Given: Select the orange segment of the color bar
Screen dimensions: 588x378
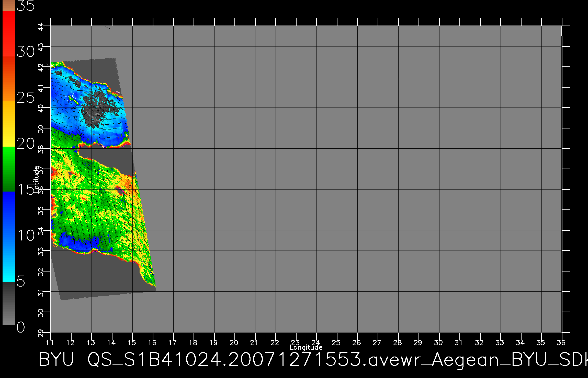Looking at the screenshot, I should [9, 79].
